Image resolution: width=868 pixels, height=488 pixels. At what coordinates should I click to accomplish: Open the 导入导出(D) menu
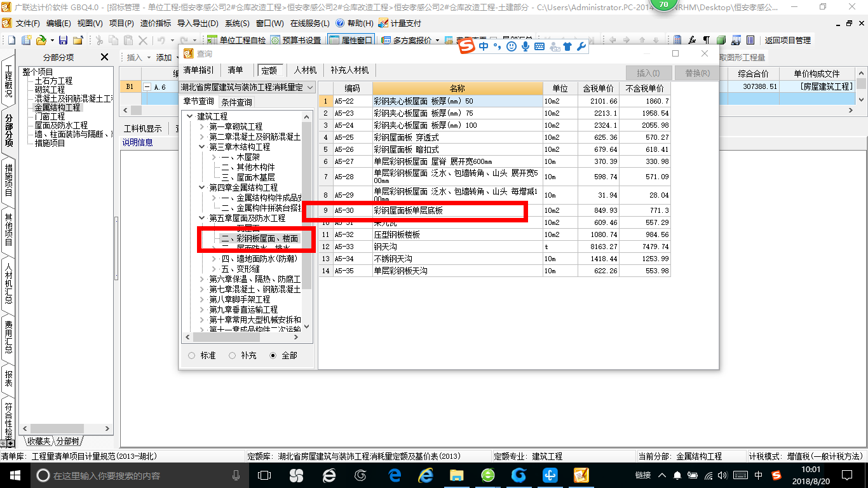click(x=198, y=23)
